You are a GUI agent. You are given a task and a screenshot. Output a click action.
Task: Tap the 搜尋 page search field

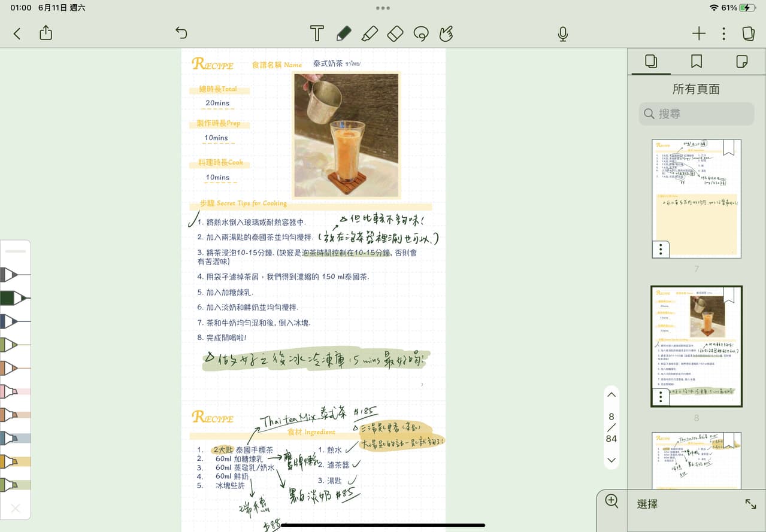click(696, 113)
